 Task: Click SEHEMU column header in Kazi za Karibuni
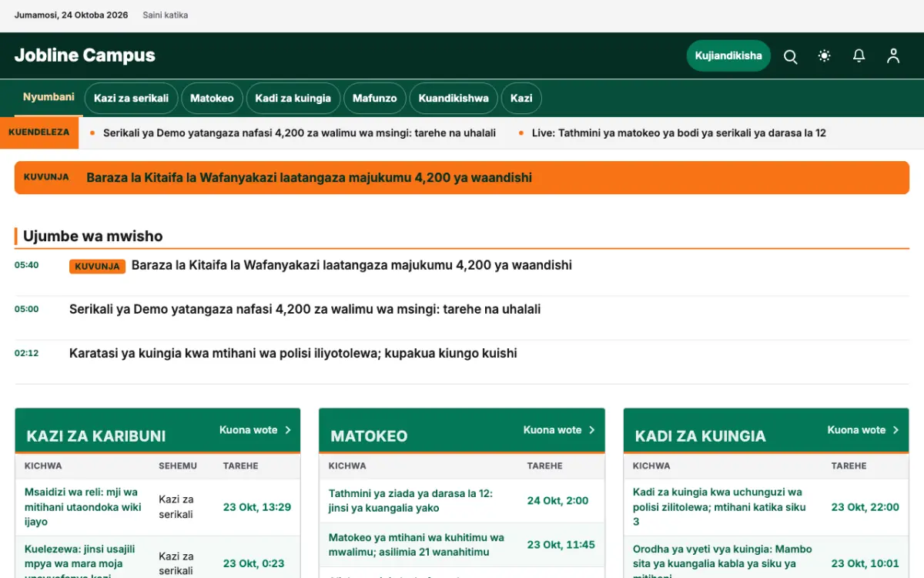178,465
